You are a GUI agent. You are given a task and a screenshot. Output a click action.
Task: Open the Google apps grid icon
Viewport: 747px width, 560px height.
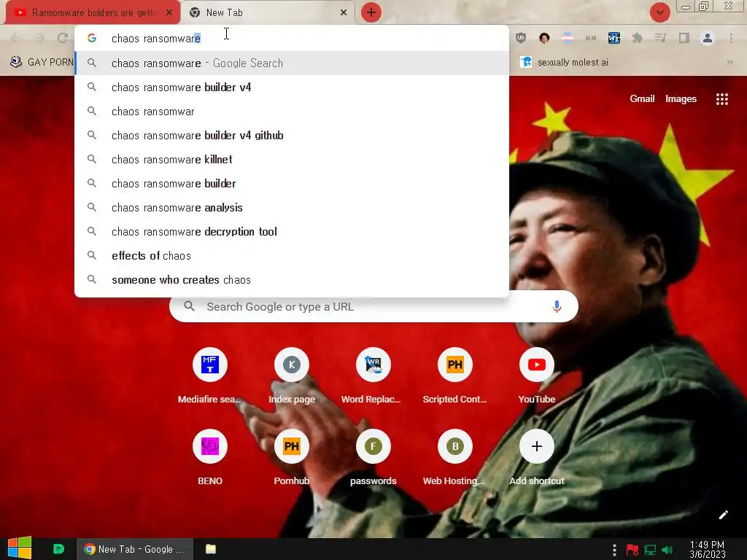coord(721,99)
